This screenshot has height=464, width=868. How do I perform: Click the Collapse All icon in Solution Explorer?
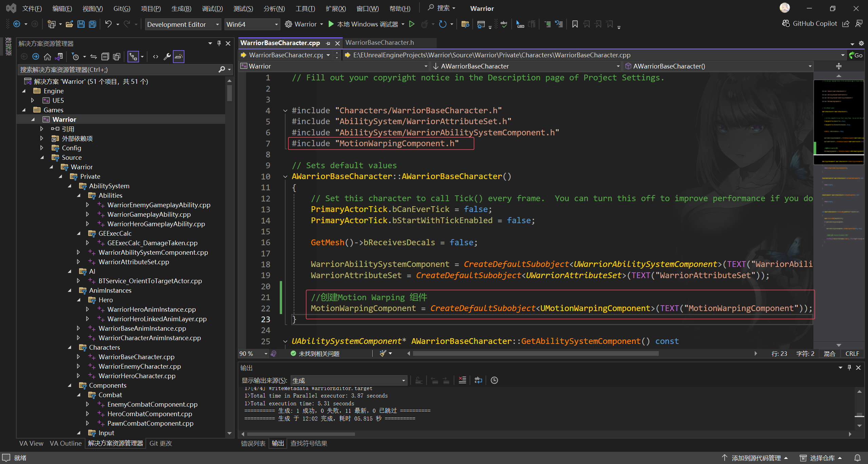pos(105,57)
